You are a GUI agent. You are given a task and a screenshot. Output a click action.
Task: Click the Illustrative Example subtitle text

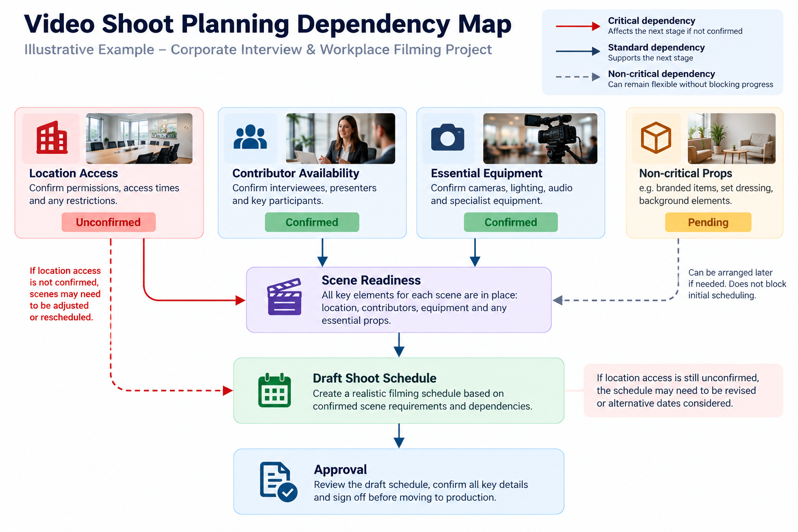click(258, 49)
